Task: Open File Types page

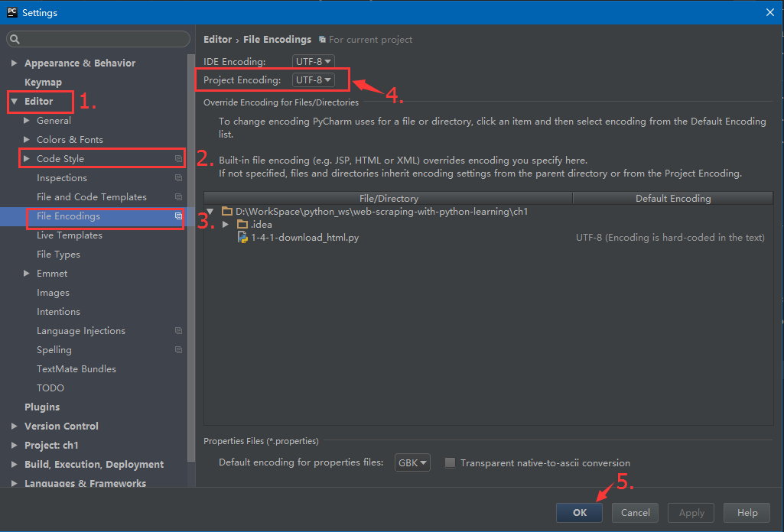Action: [58, 255]
